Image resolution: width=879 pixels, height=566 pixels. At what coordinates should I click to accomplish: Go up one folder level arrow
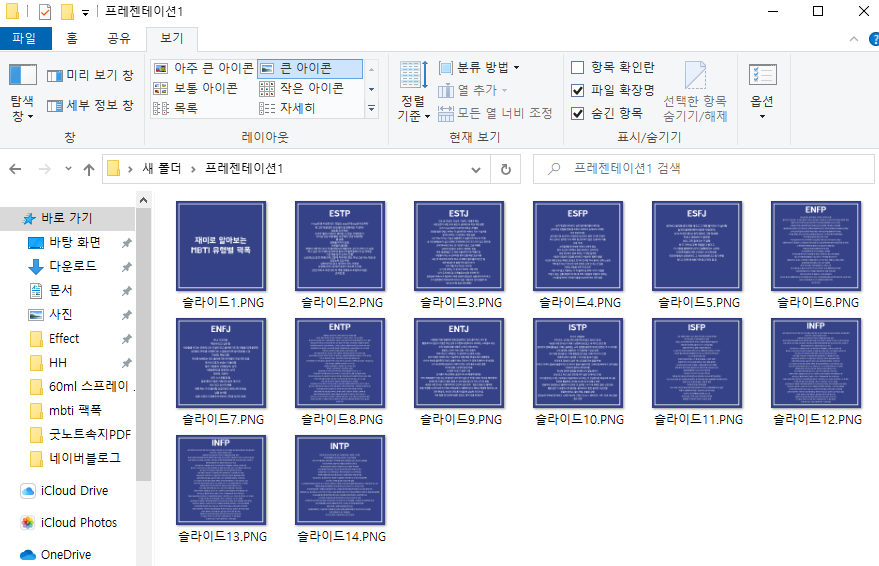[x=89, y=169]
